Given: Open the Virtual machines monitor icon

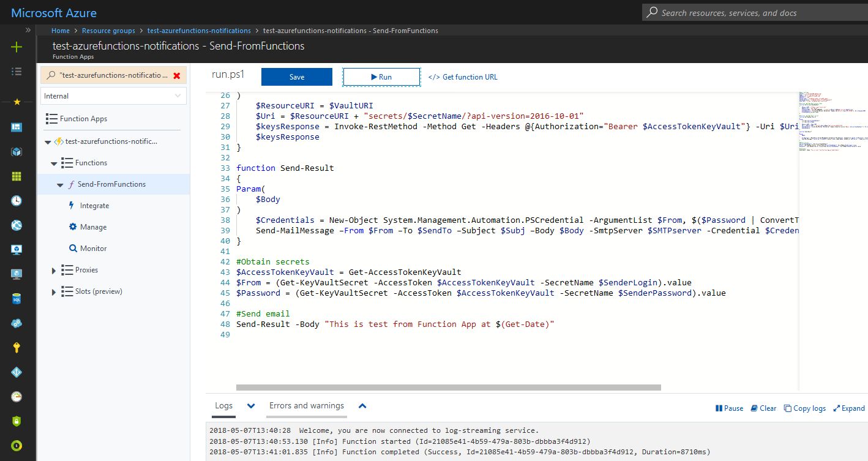Looking at the screenshot, I should 17,250.
